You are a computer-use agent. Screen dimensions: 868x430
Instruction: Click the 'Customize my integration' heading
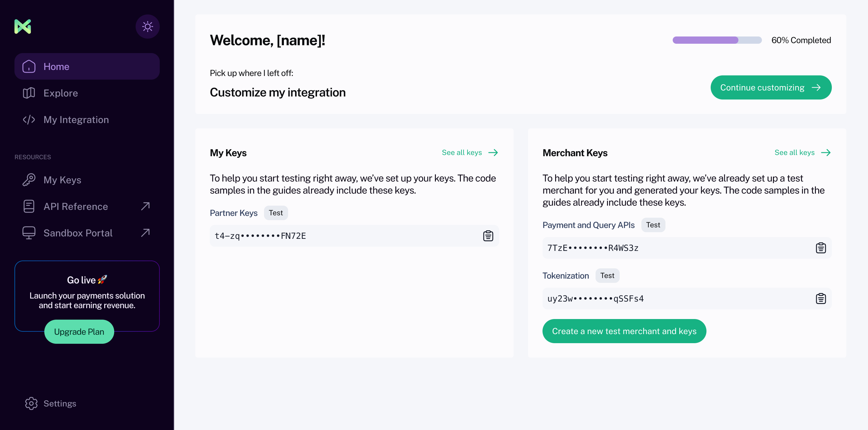click(278, 92)
